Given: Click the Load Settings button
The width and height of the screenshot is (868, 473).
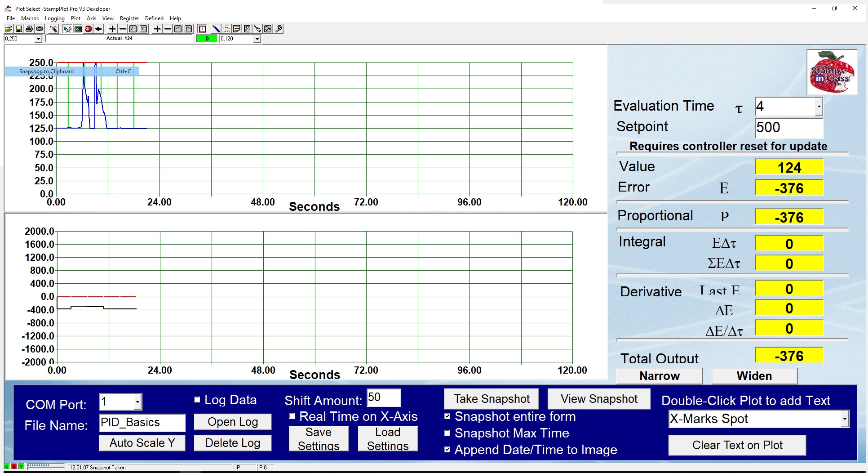Looking at the screenshot, I should pos(388,439).
